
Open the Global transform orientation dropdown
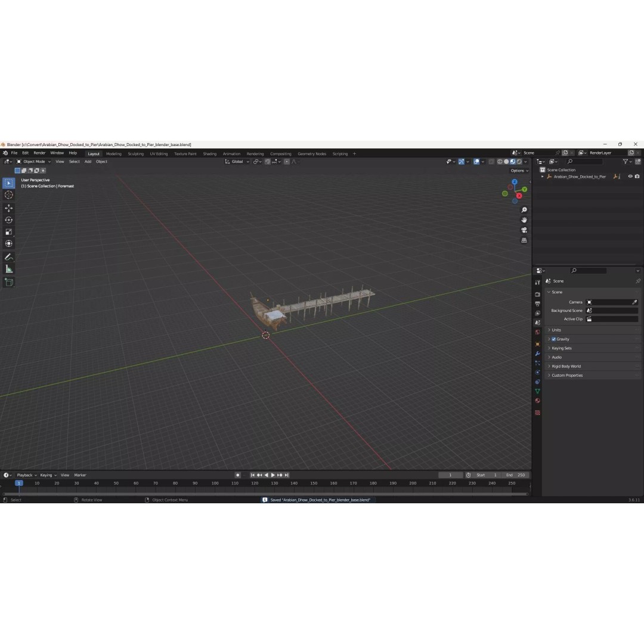(x=237, y=162)
